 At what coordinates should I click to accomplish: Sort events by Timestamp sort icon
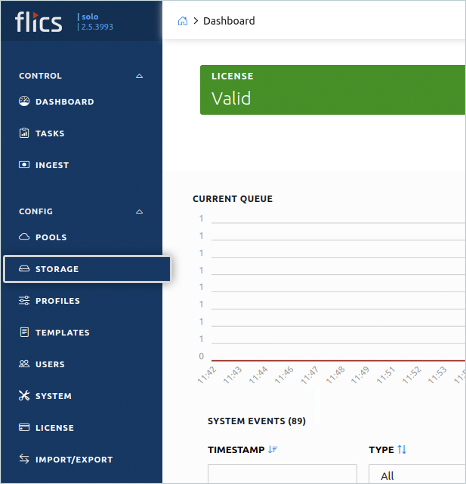point(272,450)
